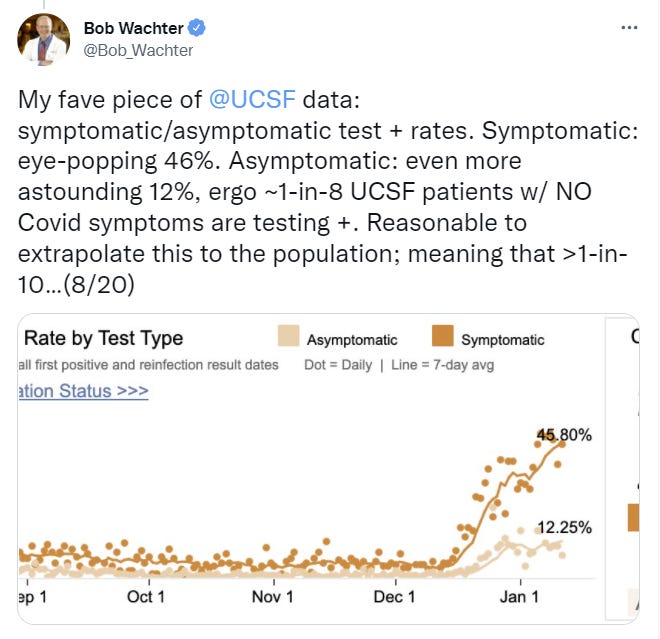660x639 pixels.
Task: Click Bob Wachter's profile avatar
Action: 43,40
